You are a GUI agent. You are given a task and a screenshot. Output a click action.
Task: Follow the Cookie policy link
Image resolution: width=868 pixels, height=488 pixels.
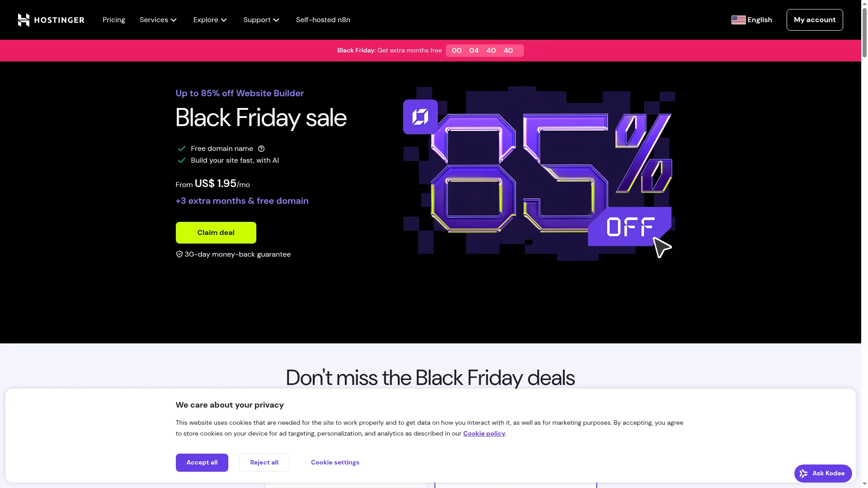coord(484,433)
